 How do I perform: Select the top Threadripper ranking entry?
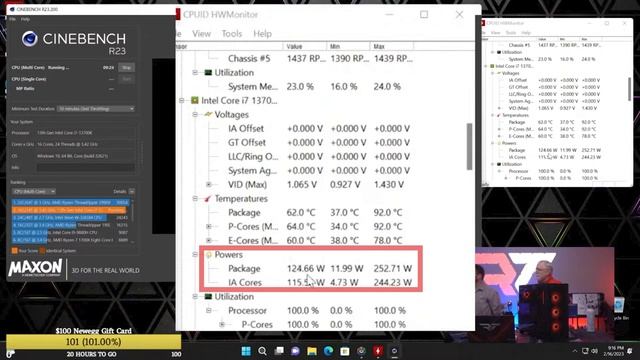click(x=70, y=202)
